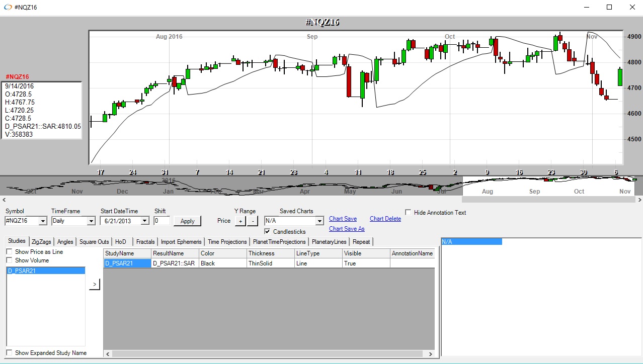Screen dimensions: 643x364
Task: Open the Saved Charts dropdown
Action: coord(319,221)
